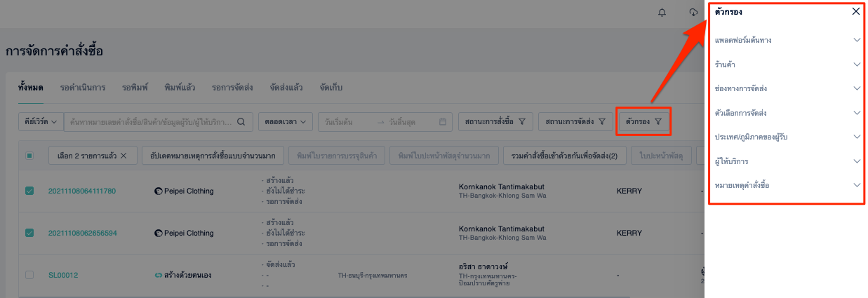Switch to พิมพ์แล้ว tab
Screen dimensions: 868x298
pos(180,88)
